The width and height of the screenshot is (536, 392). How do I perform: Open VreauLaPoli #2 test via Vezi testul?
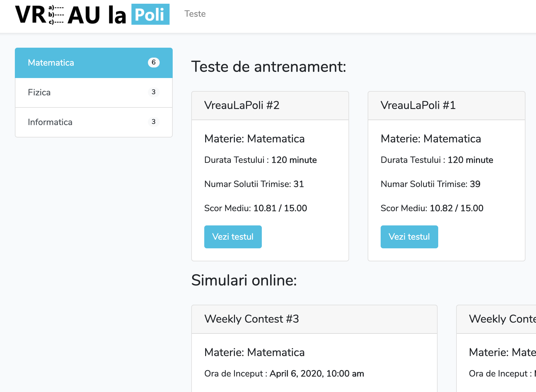coord(233,237)
